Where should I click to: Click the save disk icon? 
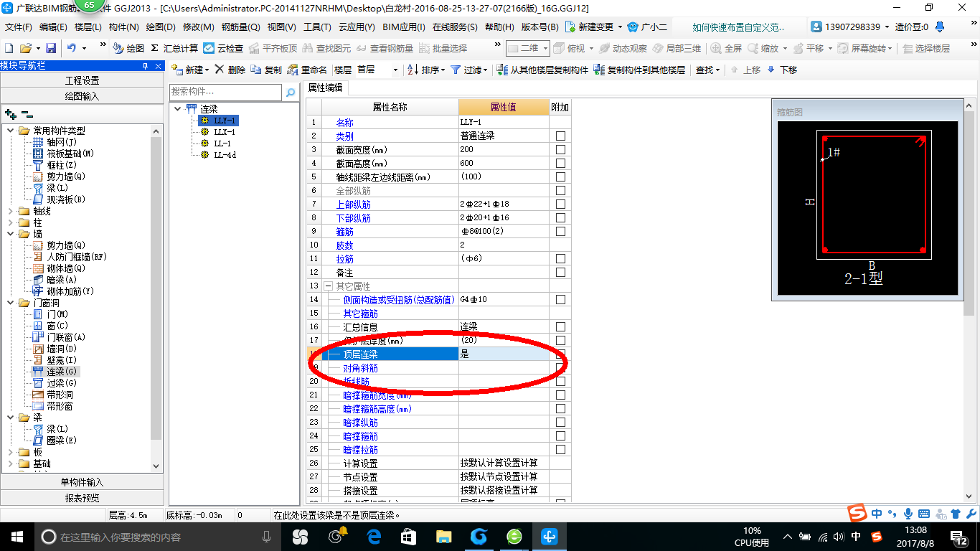(51, 48)
